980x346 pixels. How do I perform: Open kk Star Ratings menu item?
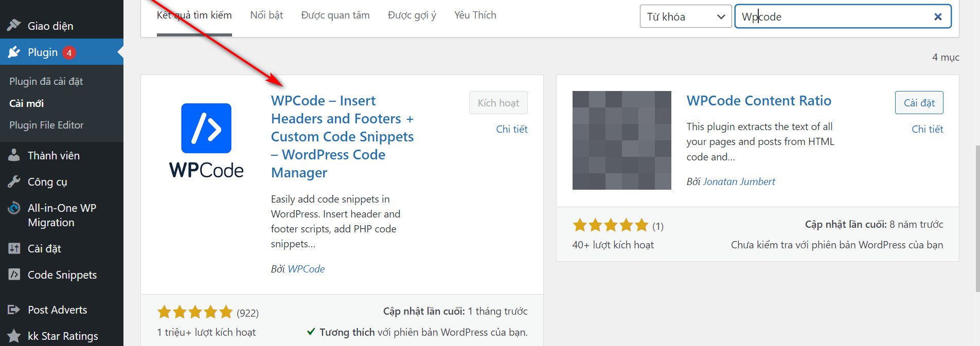point(62,336)
